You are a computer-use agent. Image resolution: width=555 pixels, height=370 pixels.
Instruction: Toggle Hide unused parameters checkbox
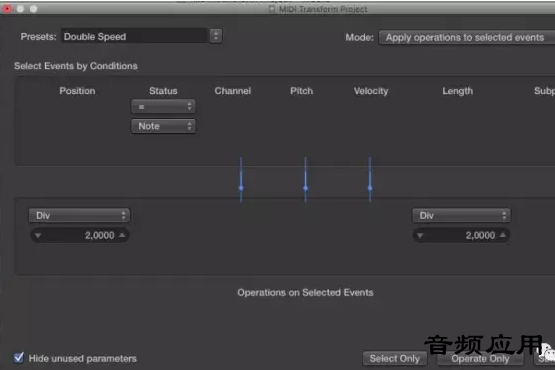19,358
